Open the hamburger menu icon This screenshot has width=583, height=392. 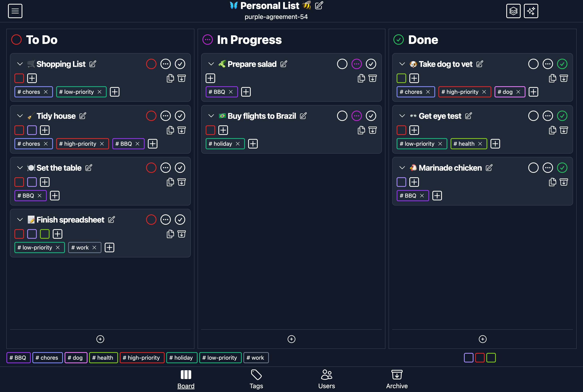tap(15, 11)
